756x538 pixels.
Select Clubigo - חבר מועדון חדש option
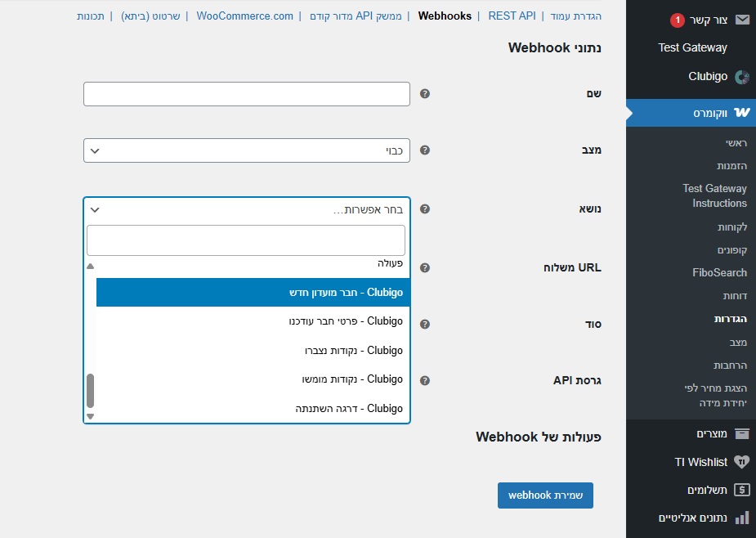tap(253, 292)
